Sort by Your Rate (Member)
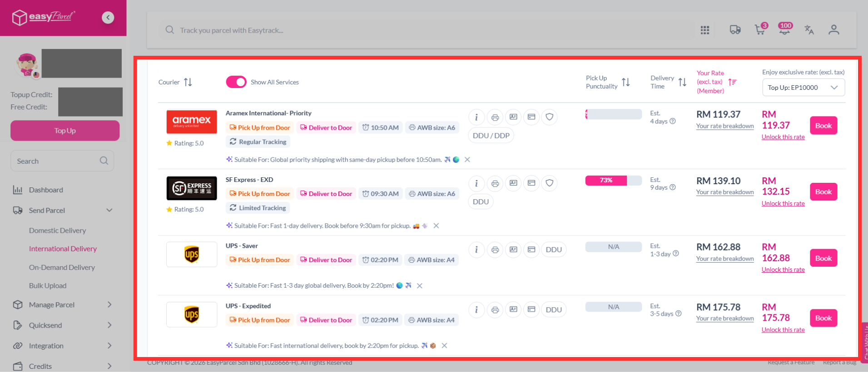This screenshot has height=372, width=868. click(x=732, y=82)
